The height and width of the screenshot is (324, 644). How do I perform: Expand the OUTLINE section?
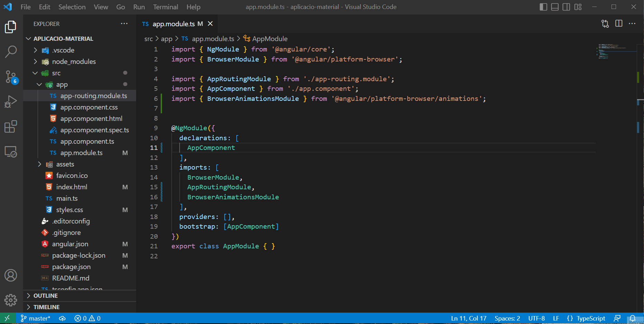click(46, 296)
